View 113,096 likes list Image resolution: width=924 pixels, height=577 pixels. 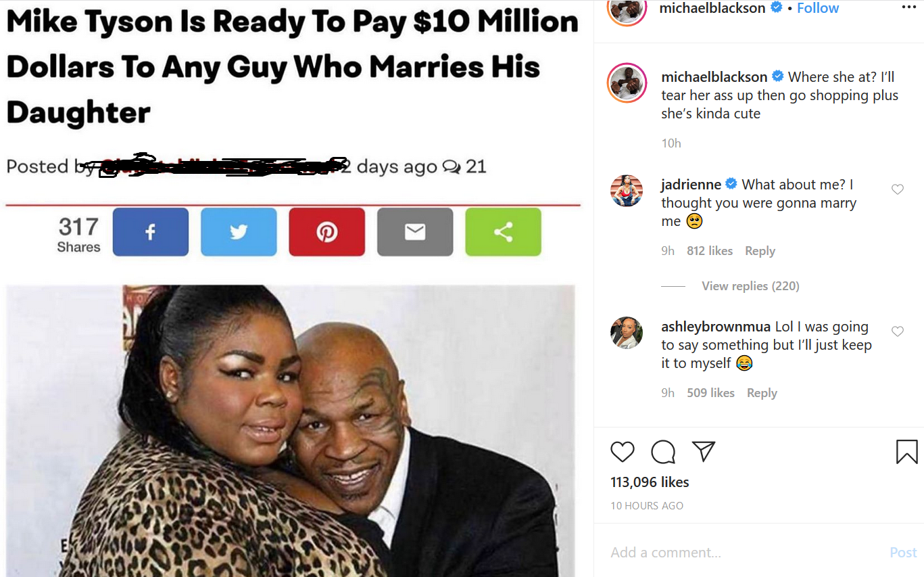coord(650,482)
